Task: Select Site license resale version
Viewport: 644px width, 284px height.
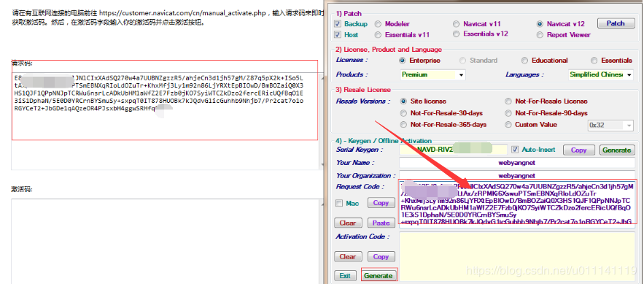Action: [403, 101]
